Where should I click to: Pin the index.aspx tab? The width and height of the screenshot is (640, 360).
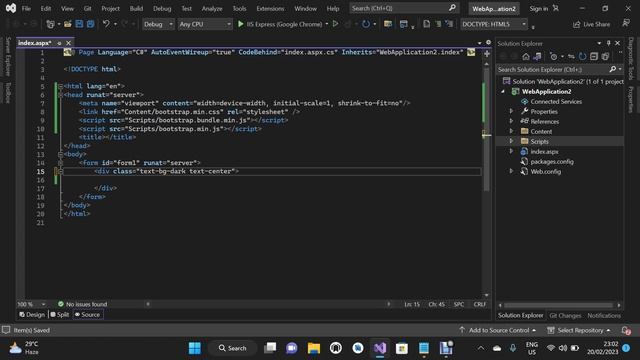click(59, 43)
